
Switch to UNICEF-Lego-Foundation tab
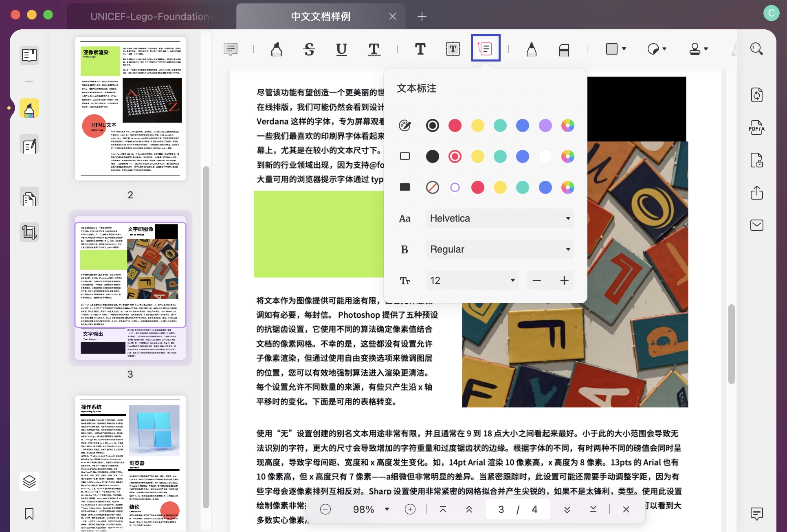(x=151, y=16)
